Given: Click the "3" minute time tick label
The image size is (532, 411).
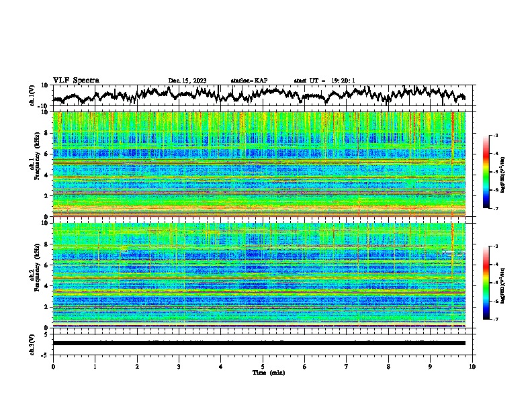Looking at the screenshot, I should click(x=179, y=367).
